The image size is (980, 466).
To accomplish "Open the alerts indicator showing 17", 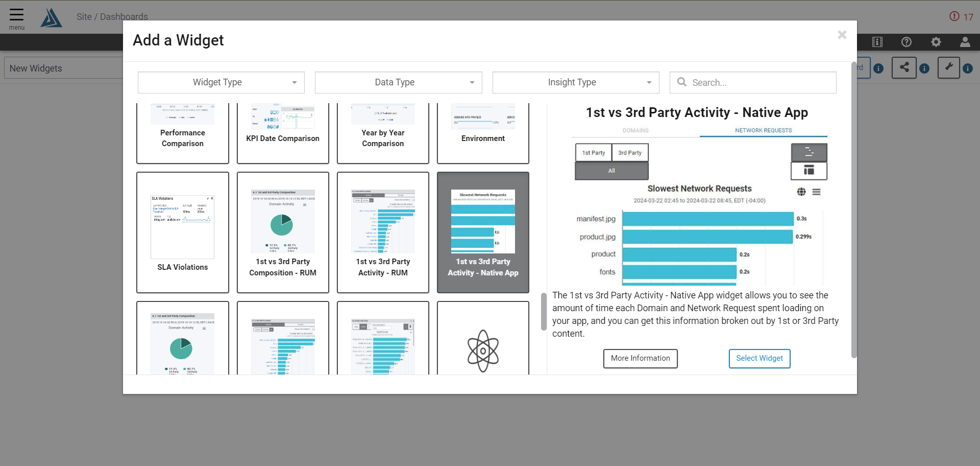I will click(x=961, y=17).
